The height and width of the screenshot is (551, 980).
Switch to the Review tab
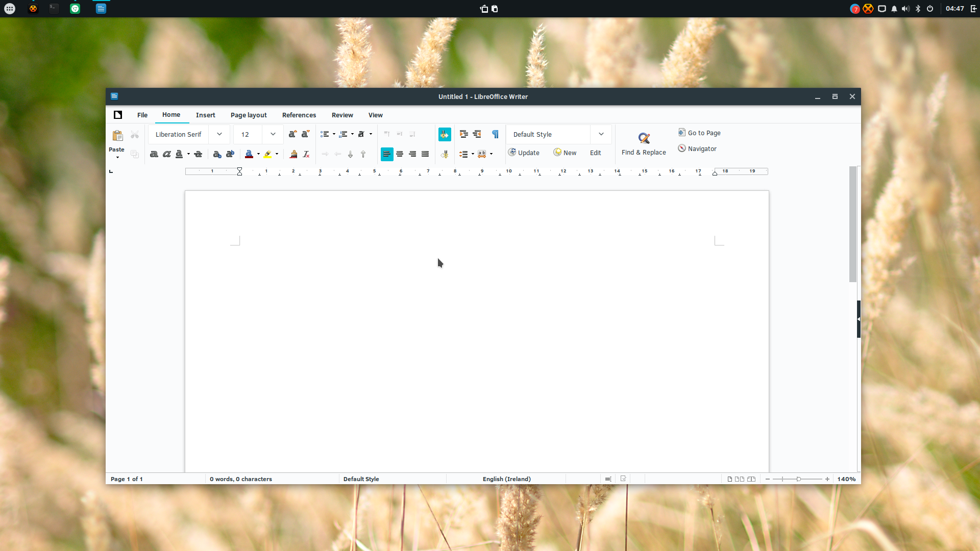pos(342,115)
